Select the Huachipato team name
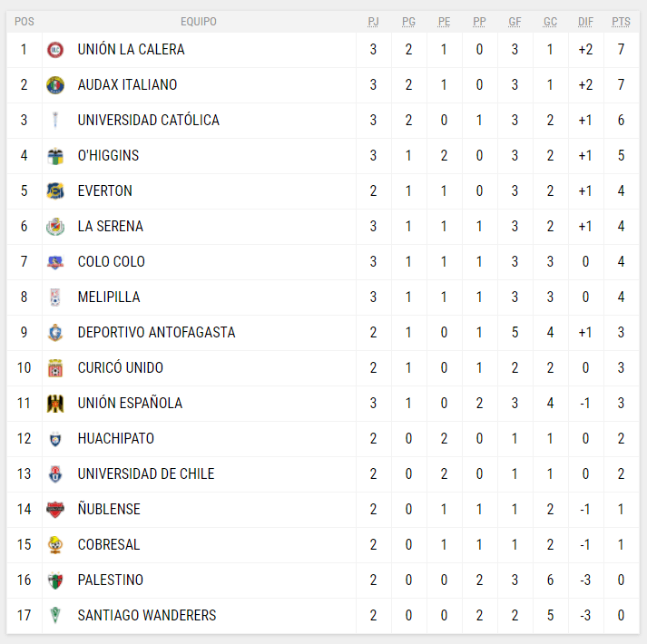The width and height of the screenshot is (647, 644). tap(115, 439)
